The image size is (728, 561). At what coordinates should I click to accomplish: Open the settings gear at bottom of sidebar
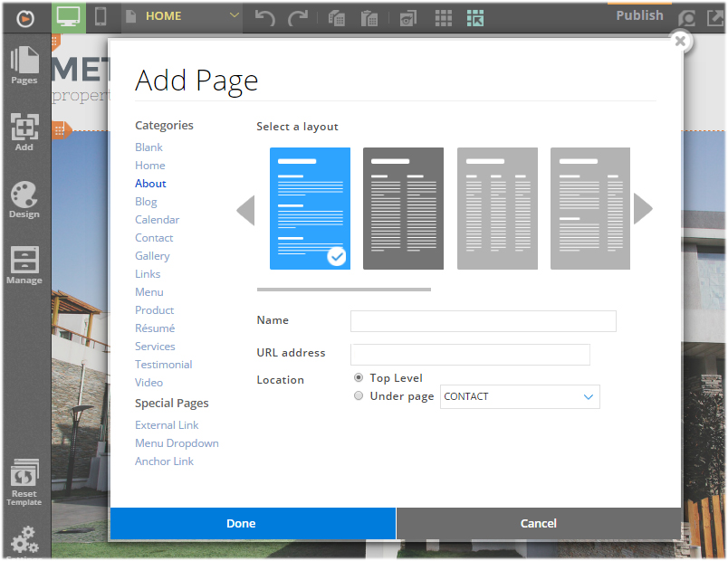24,539
